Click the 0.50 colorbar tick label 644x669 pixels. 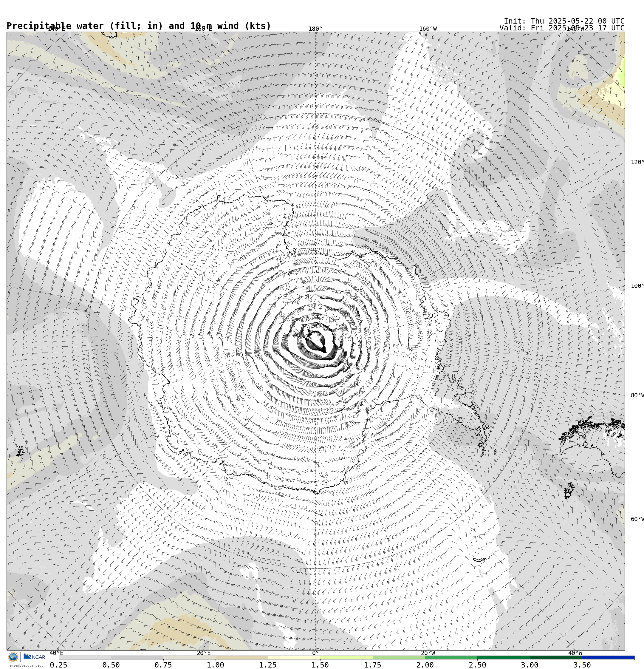(x=111, y=665)
